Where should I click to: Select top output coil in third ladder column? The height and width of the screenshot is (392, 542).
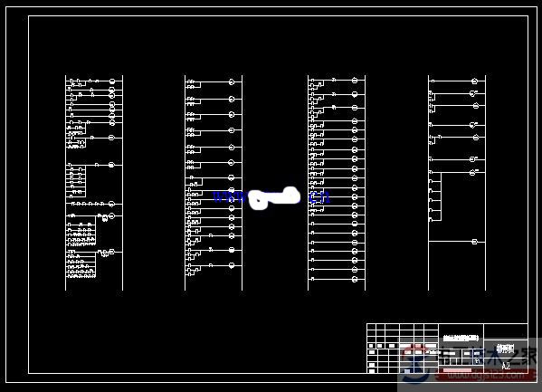pos(355,81)
